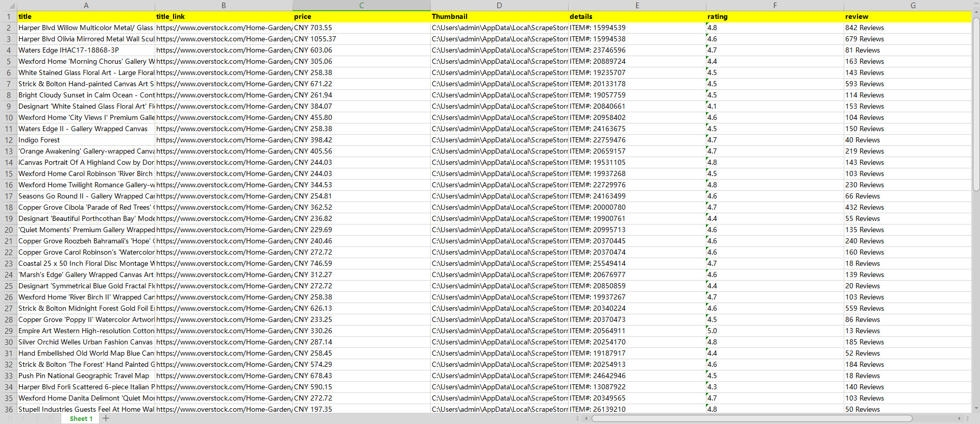Click details cell 'ITEM#: 25549414'

[637, 263]
